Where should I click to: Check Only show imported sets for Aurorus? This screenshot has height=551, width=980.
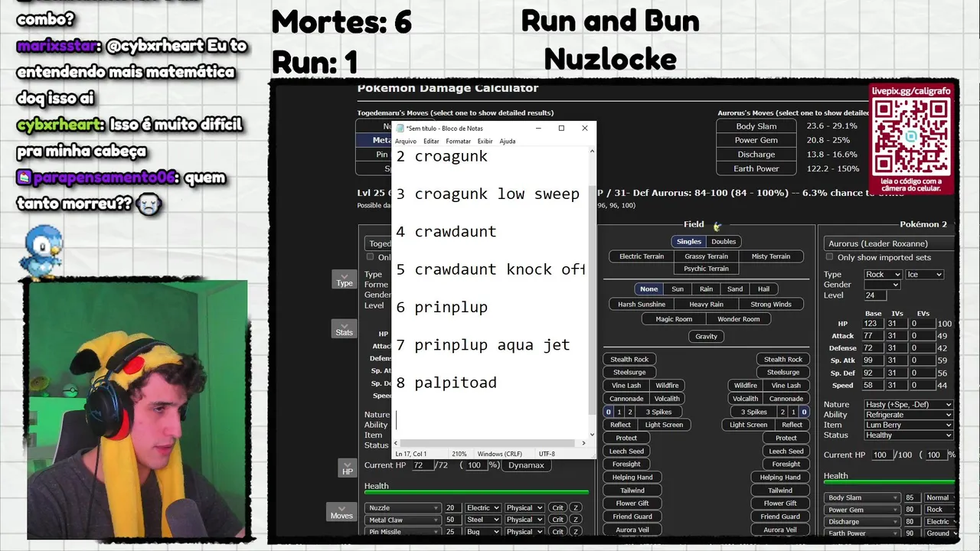coord(829,257)
